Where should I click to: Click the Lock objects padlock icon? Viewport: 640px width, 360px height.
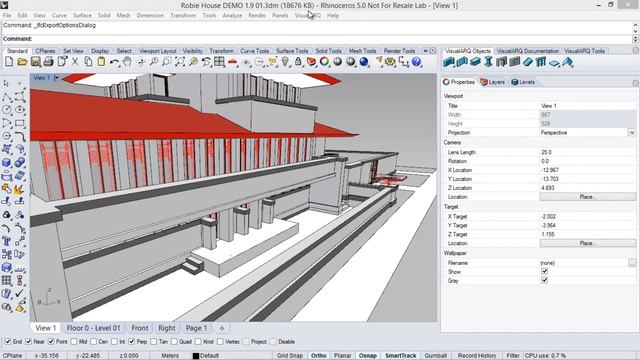click(298, 62)
